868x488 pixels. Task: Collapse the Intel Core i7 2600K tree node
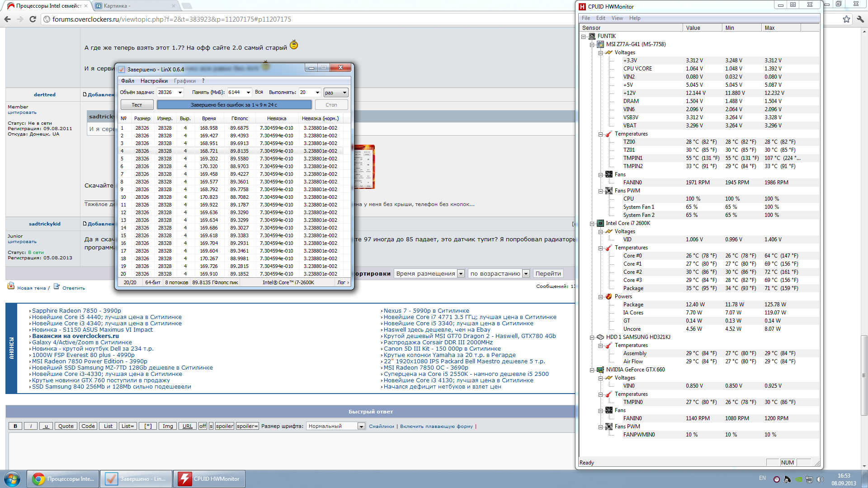tap(592, 224)
